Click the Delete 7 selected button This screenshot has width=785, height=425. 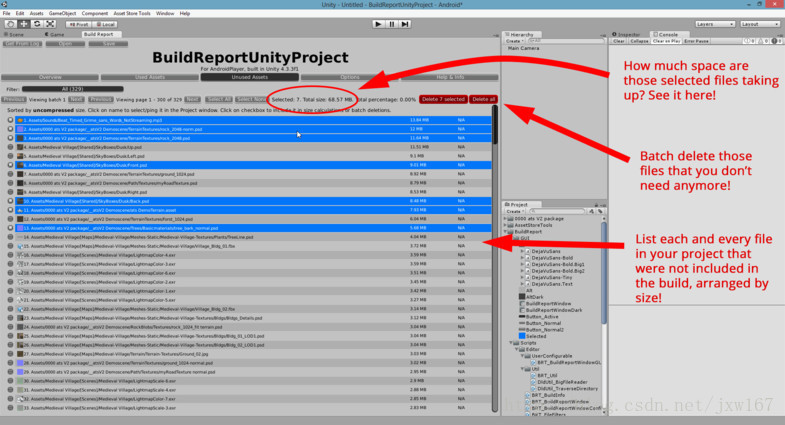[x=443, y=100]
